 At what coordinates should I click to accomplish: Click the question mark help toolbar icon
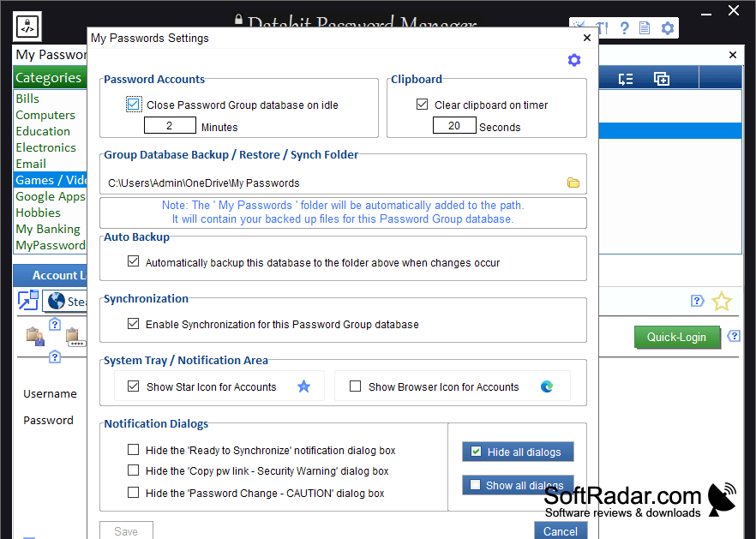(x=624, y=28)
